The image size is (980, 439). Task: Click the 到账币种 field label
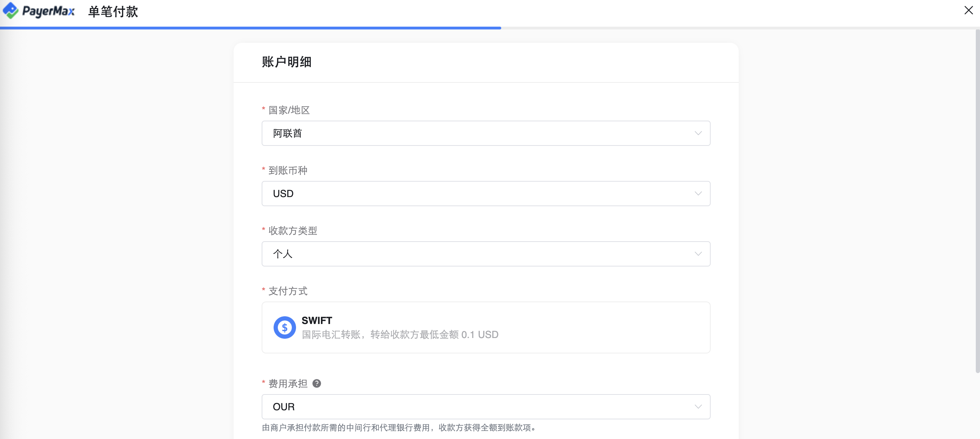click(x=288, y=170)
